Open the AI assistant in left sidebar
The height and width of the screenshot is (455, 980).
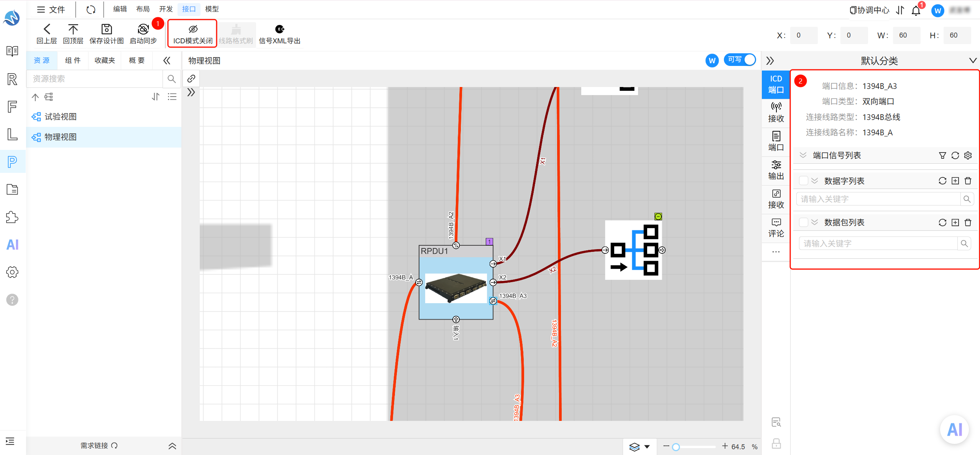[12, 245]
